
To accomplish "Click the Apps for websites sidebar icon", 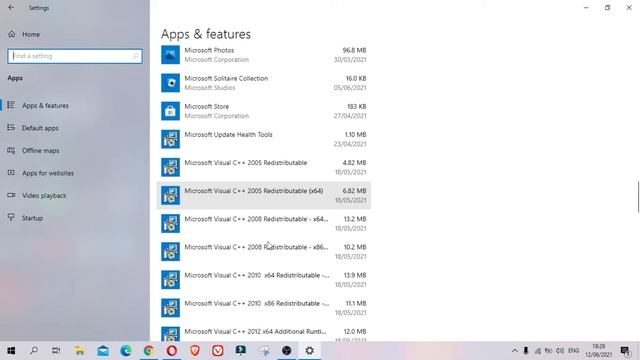I will point(11,173).
